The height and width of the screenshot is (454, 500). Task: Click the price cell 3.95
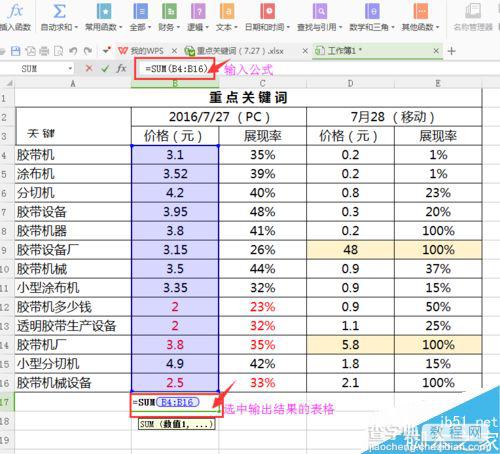(x=175, y=212)
